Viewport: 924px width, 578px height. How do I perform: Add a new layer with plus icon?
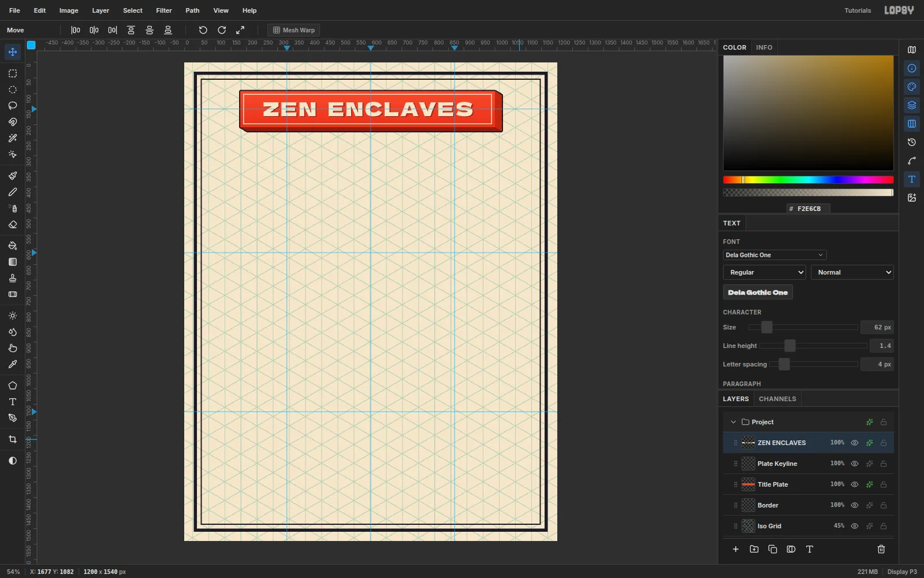pyautogui.click(x=736, y=549)
